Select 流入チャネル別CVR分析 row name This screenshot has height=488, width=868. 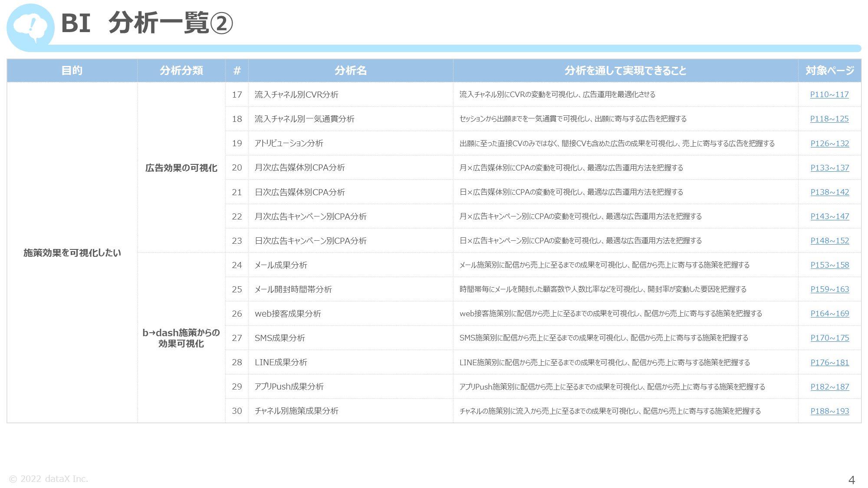tap(296, 95)
